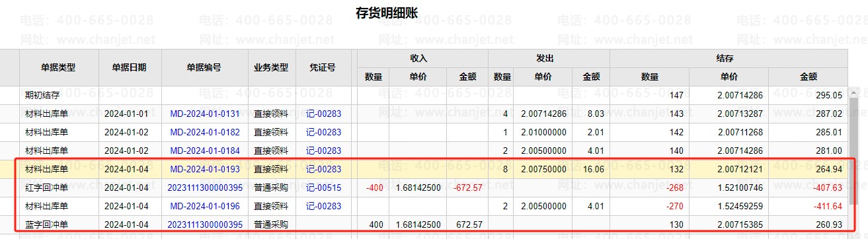Click the red receipt quantity -400
Screen dimensions: 868x239
coord(375,188)
